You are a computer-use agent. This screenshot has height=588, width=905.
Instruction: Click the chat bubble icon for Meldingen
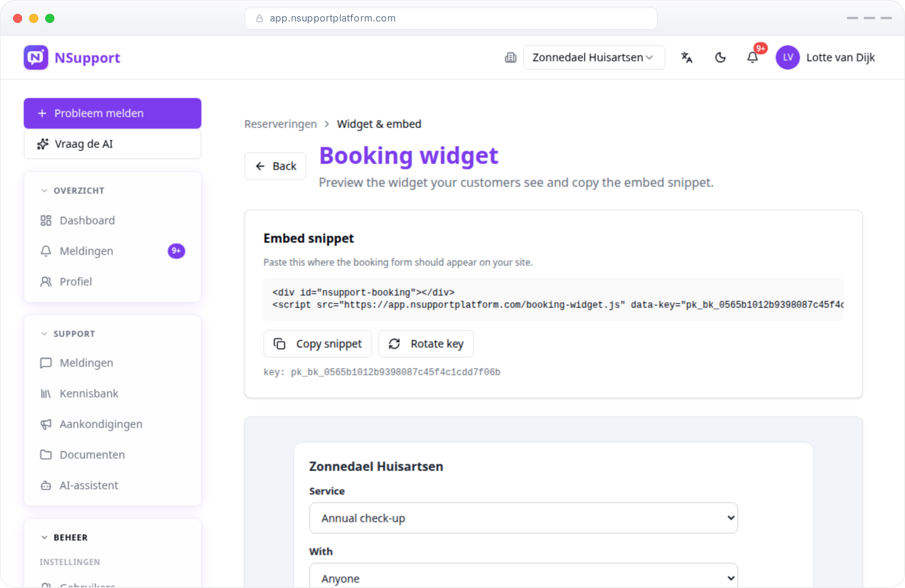[46, 363]
